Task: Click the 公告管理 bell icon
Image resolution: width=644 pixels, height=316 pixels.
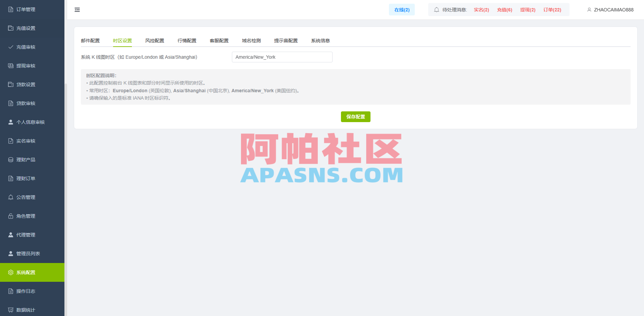Action: point(11,197)
